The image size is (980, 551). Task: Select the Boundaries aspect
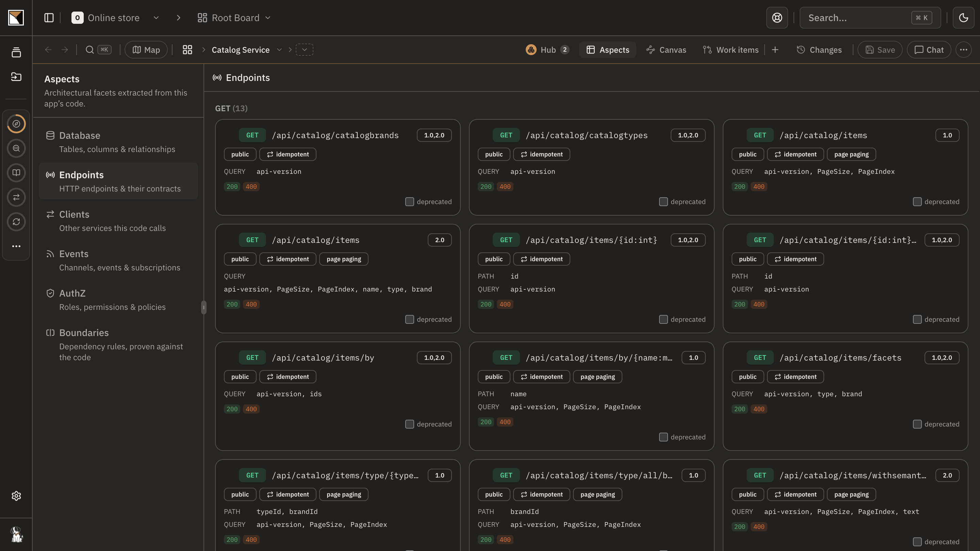pyautogui.click(x=118, y=345)
